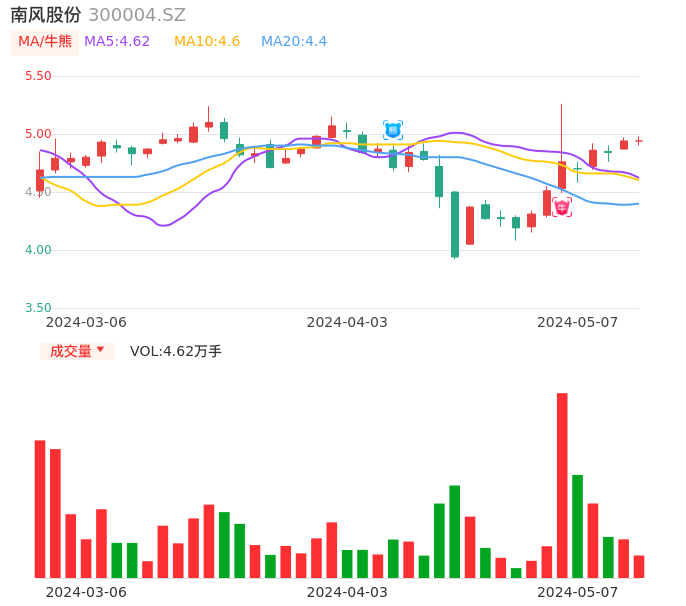Click the 2024-03-06 date under the price chart
The height and width of the screenshot is (606, 686).
point(86,322)
